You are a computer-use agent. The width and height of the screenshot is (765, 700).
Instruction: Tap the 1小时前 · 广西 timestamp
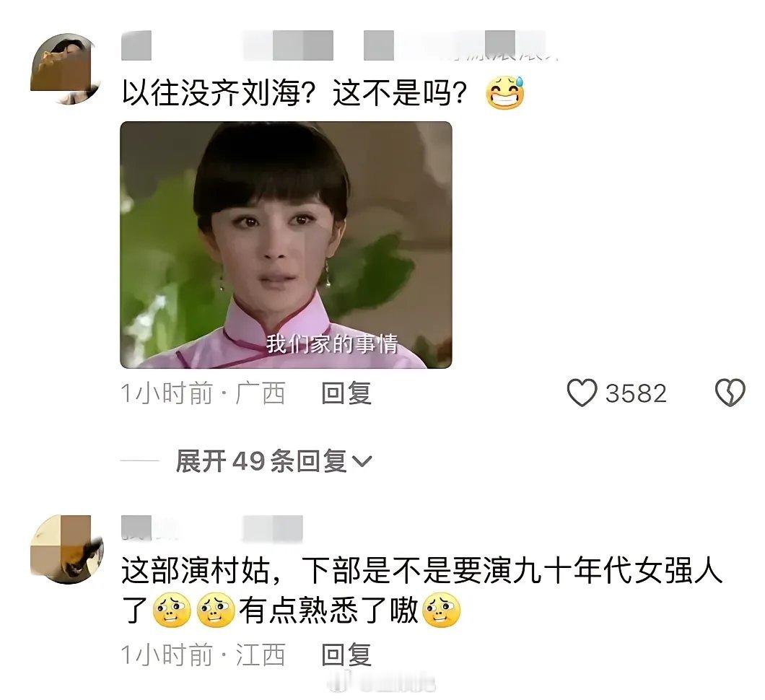pos(203,393)
